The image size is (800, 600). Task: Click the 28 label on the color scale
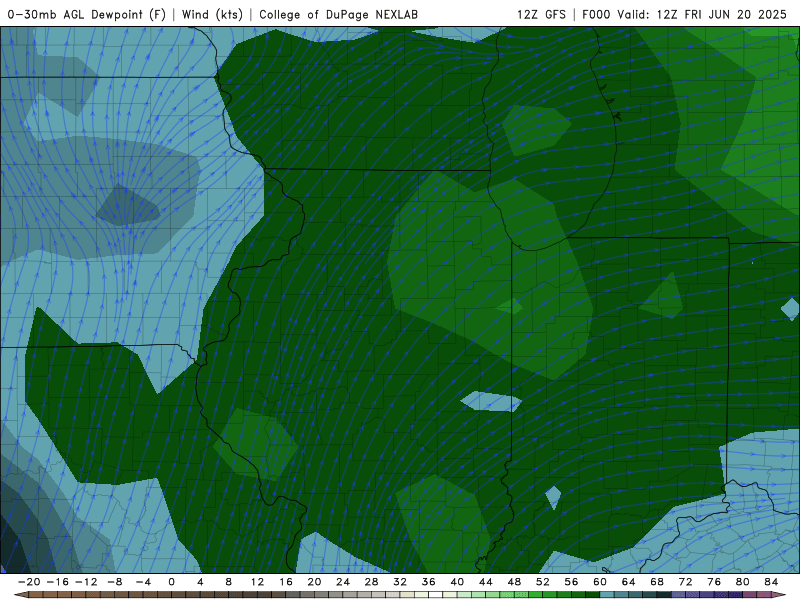tap(372, 582)
